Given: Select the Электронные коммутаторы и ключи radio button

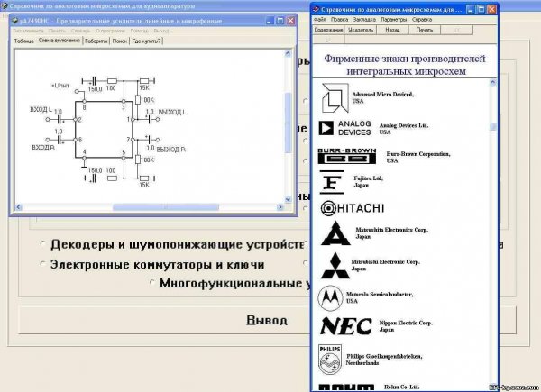Looking at the screenshot, I should pyautogui.click(x=42, y=264).
